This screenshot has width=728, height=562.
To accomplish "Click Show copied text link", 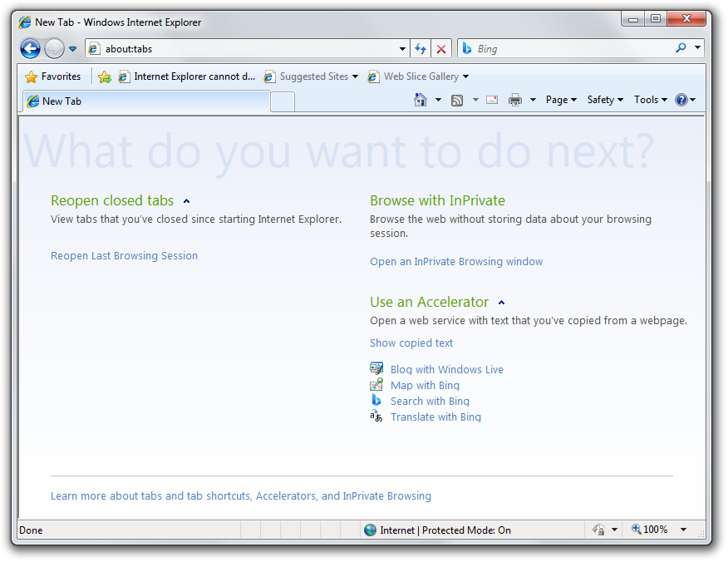I will [411, 343].
